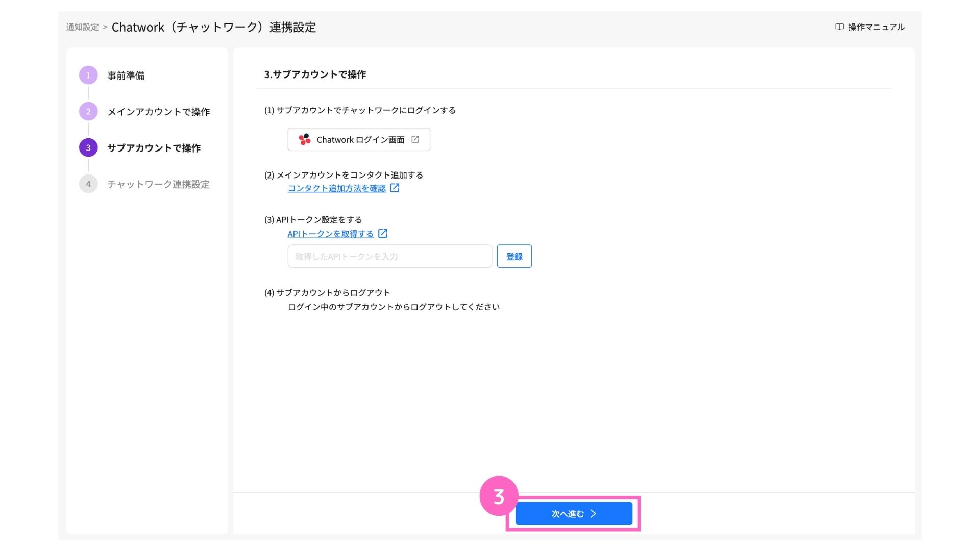
Task: Click the 3.サブアカウントで操作 heading
Action: click(x=315, y=74)
